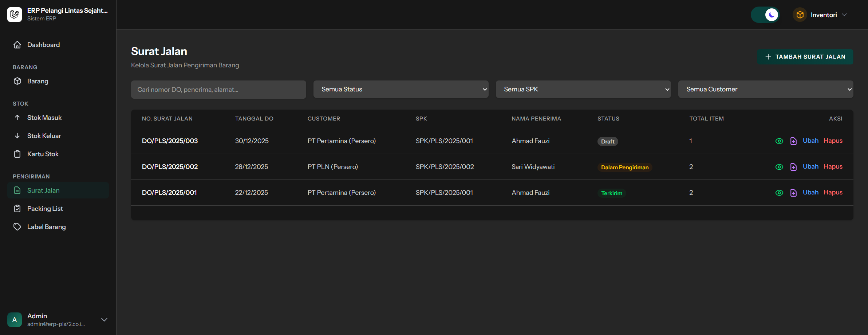868x335 pixels.
Task: Click Hapus for DO/PLS/2025/002
Action: pos(833,166)
